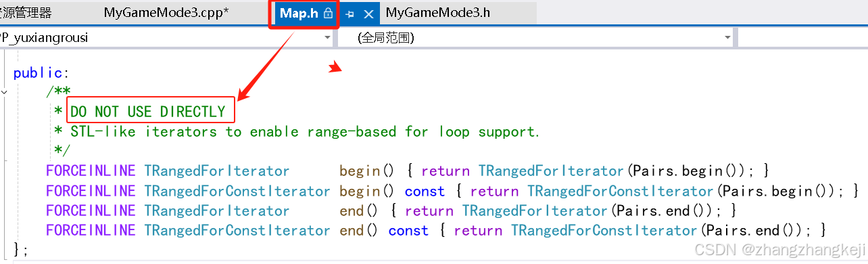868x264 pixels.
Task: Select the Map.h tab
Action: point(299,14)
